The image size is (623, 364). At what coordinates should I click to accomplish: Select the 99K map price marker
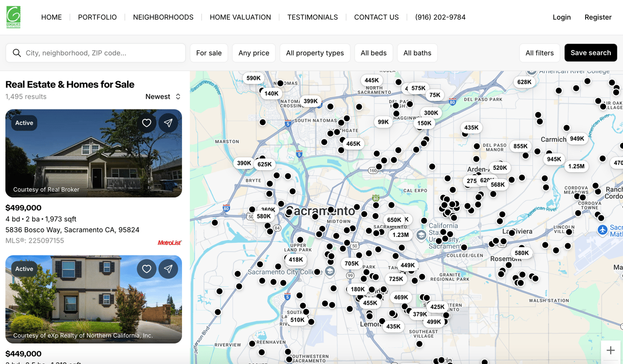click(x=383, y=122)
